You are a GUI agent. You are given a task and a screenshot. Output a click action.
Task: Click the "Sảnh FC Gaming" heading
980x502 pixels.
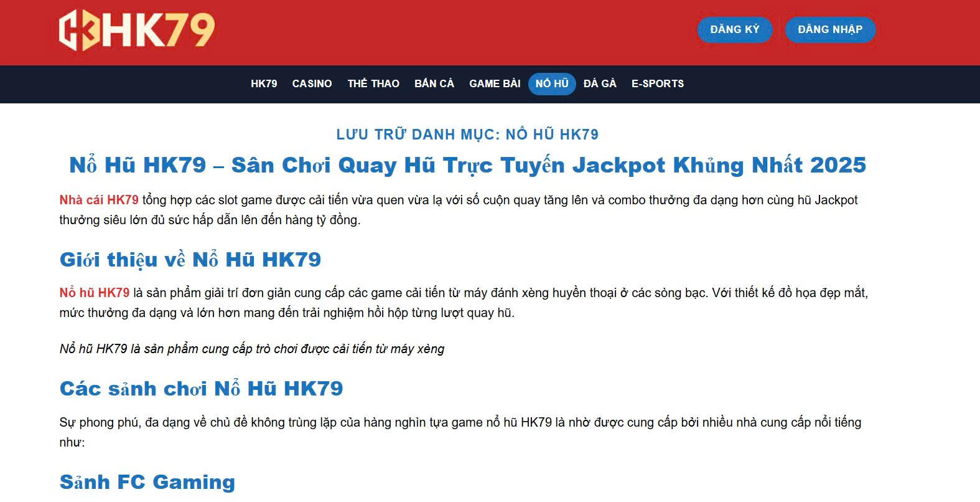coord(147,482)
